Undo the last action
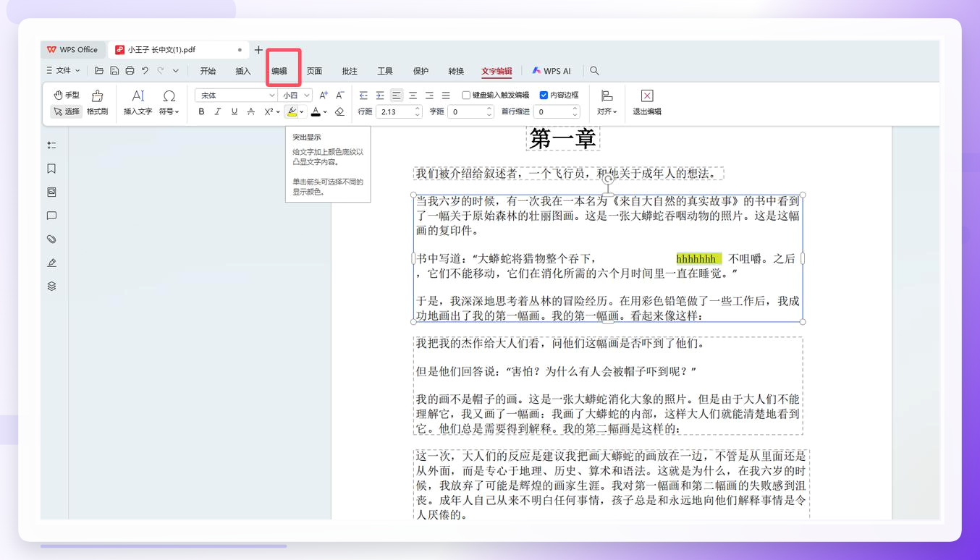The image size is (980, 560). pyautogui.click(x=145, y=71)
